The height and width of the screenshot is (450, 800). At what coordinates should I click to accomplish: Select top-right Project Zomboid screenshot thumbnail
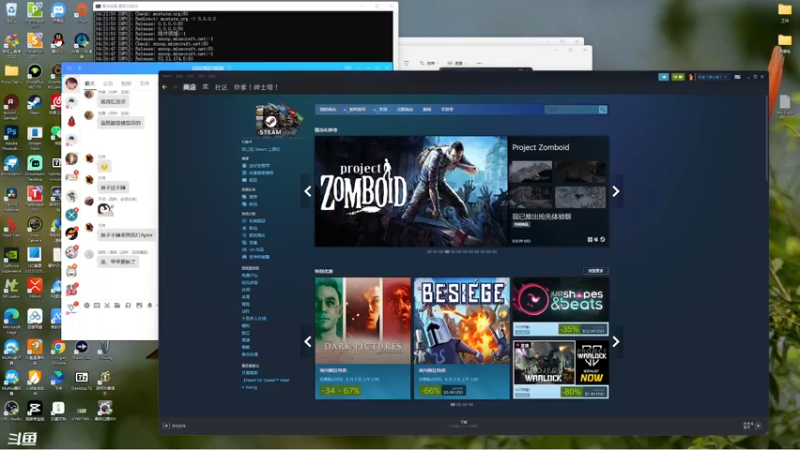(580, 171)
